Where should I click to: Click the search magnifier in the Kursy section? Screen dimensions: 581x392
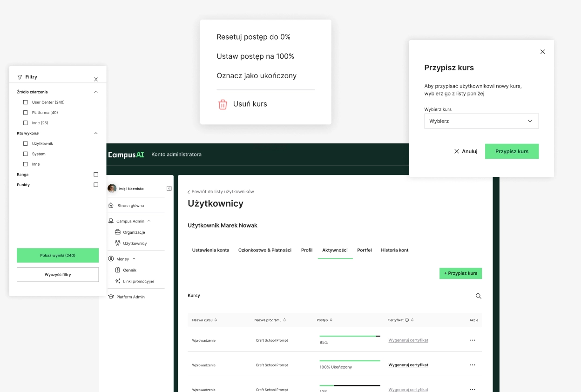point(479,296)
